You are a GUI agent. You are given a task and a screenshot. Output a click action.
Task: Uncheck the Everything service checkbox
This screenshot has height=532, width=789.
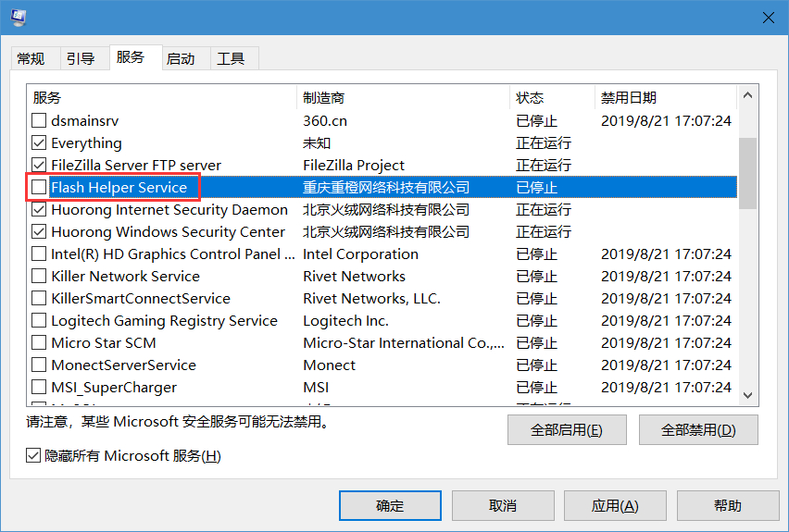pos(39,143)
